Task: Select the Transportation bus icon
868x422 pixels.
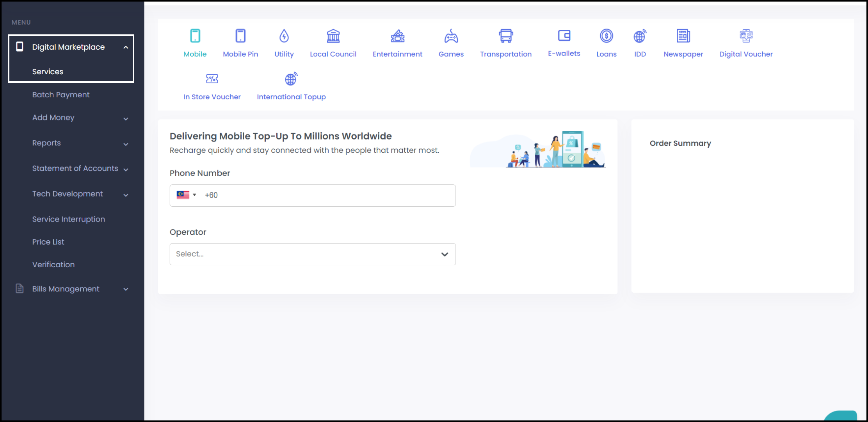Action: (506, 36)
